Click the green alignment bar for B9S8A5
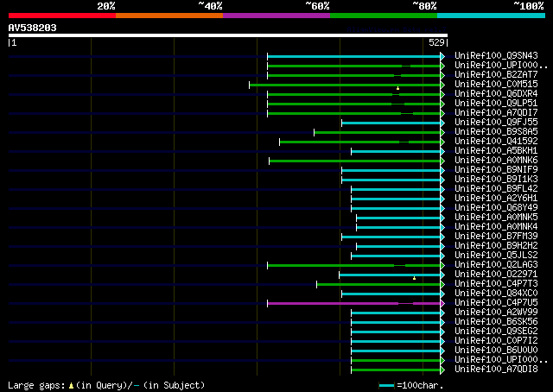Image resolution: width=553 pixels, height=392 pixels. (x=377, y=133)
